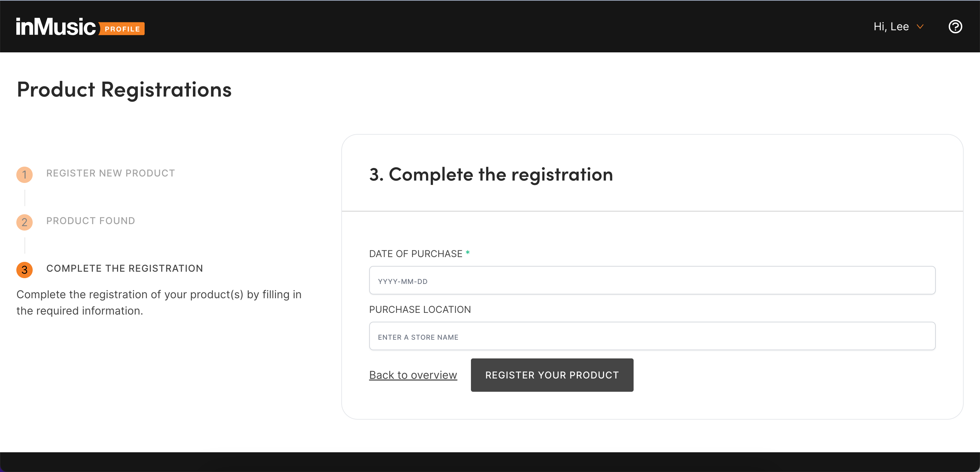Follow the Back to overview link
This screenshot has width=980, height=472.
[x=413, y=375]
